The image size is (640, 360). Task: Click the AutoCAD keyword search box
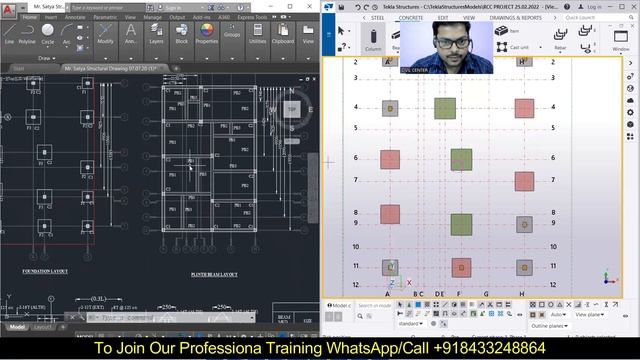click(x=108, y=7)
